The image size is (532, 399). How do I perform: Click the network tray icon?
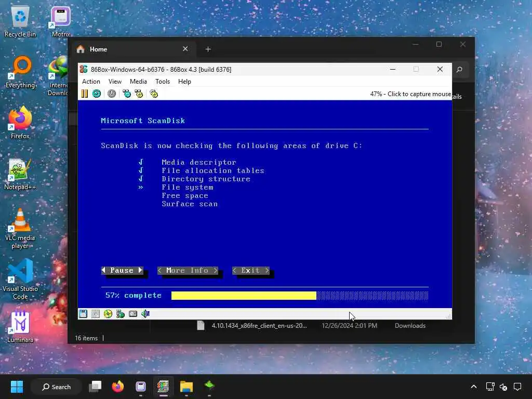490,387
